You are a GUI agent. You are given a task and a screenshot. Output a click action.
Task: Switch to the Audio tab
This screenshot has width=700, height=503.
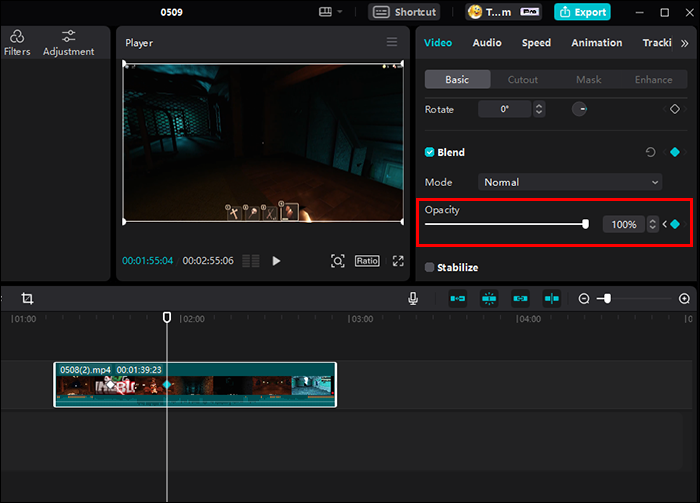point(487,43)
